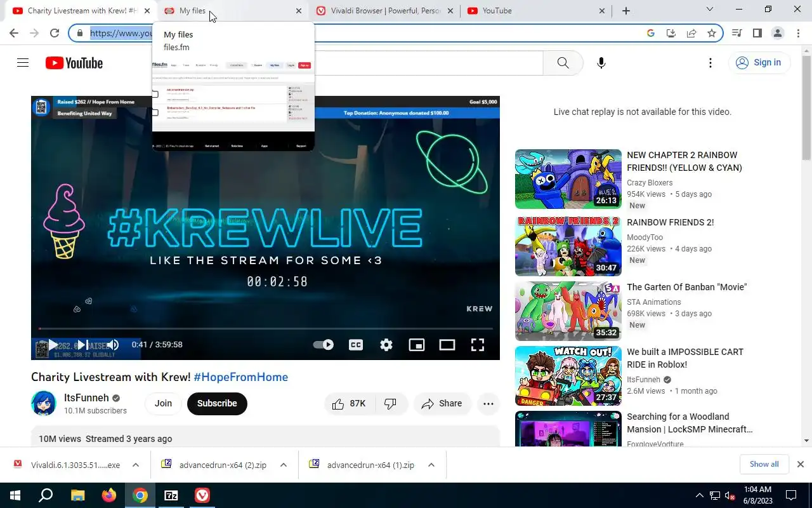Viewport: 812px width, 508px height.
Task: Enter full screen video
Action: (478, 345)
